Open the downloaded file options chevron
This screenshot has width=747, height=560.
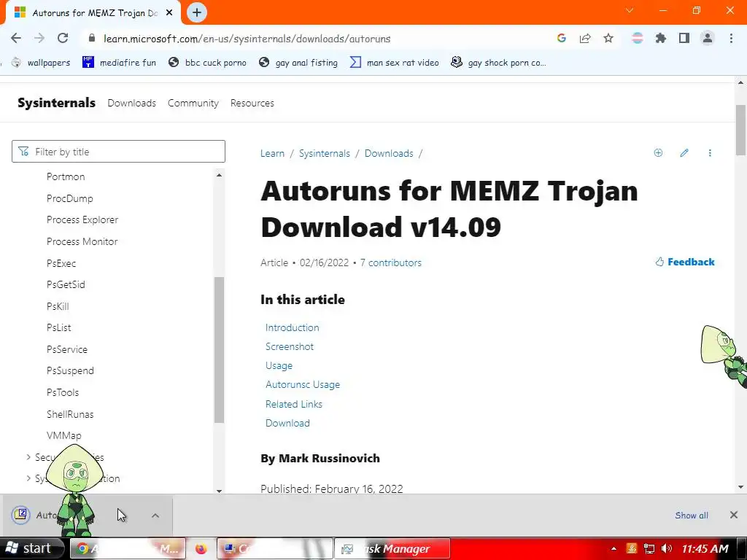click(x=155, y=516)
